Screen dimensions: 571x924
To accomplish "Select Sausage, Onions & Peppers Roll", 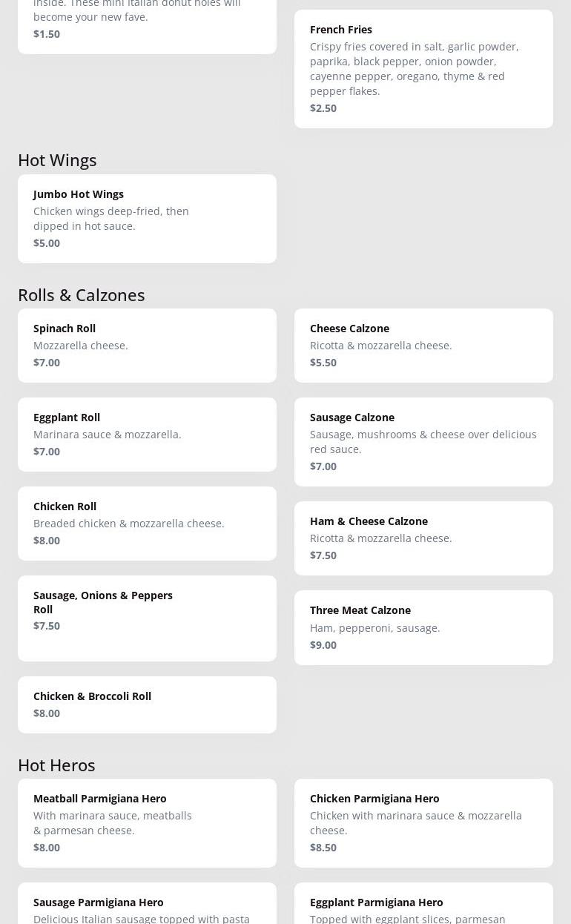I will 147,618.
